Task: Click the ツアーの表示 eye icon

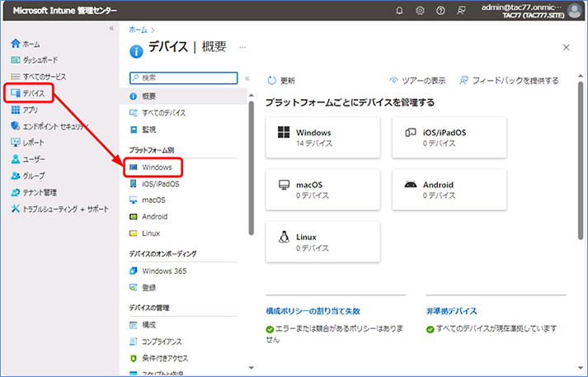Action: click(x=393, y=80)
